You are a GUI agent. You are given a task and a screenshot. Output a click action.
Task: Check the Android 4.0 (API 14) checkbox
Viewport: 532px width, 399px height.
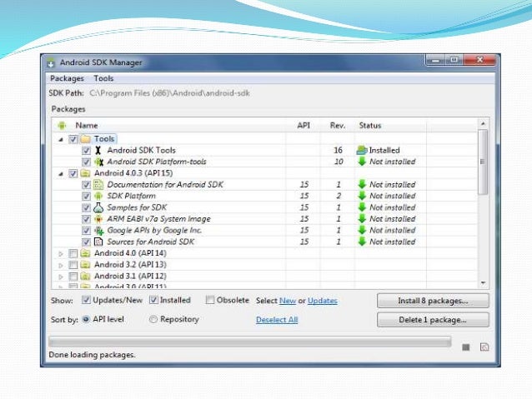coord(73,253)
